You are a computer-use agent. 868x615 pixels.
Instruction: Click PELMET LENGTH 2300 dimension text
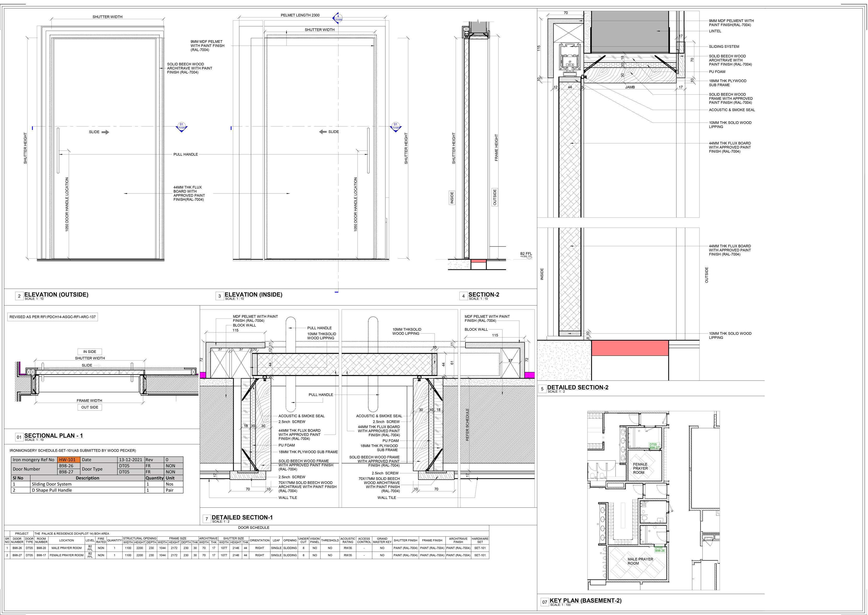[300, 15]
